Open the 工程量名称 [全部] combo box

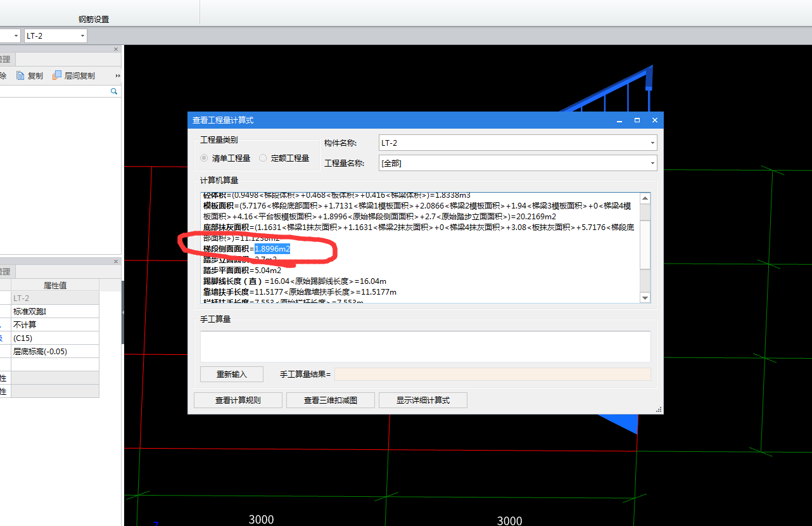(517, 163)
